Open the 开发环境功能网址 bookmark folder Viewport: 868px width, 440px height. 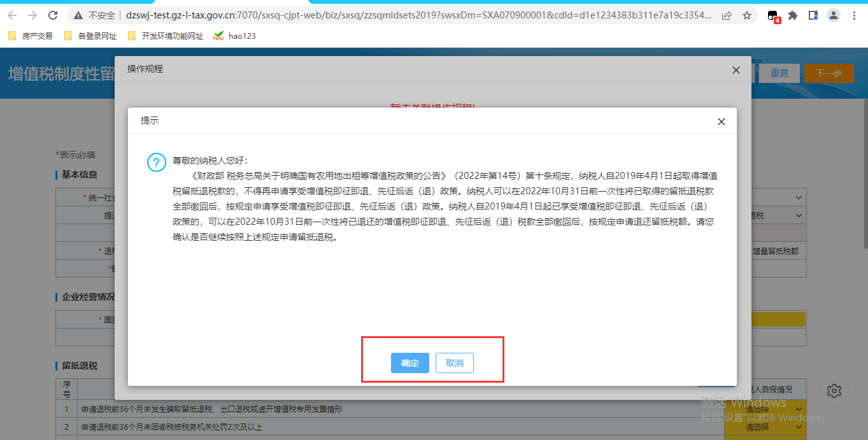[x=166, y=36]
